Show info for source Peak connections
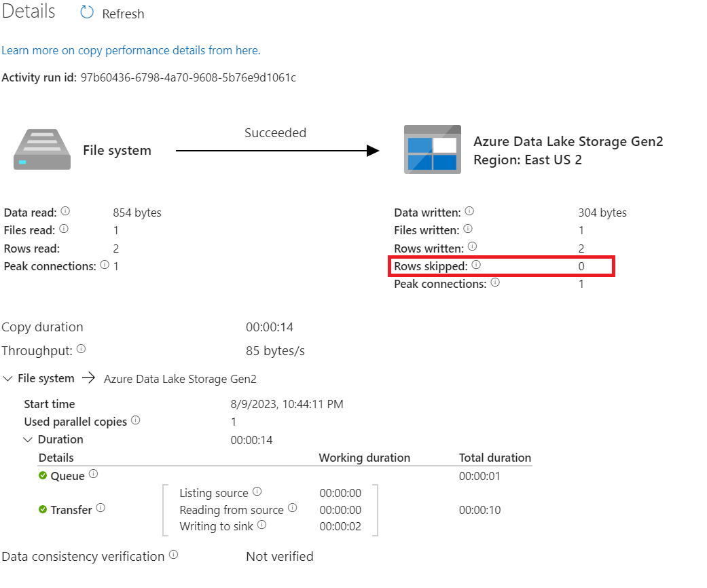The image size is (707, 588). point(105,265)
